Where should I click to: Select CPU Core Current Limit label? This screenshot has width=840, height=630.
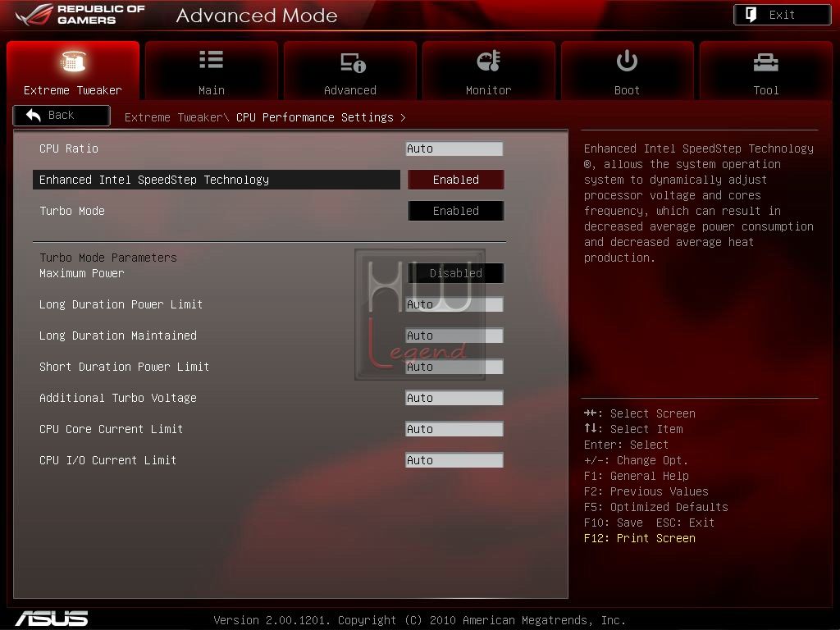[x=111, y=428]
